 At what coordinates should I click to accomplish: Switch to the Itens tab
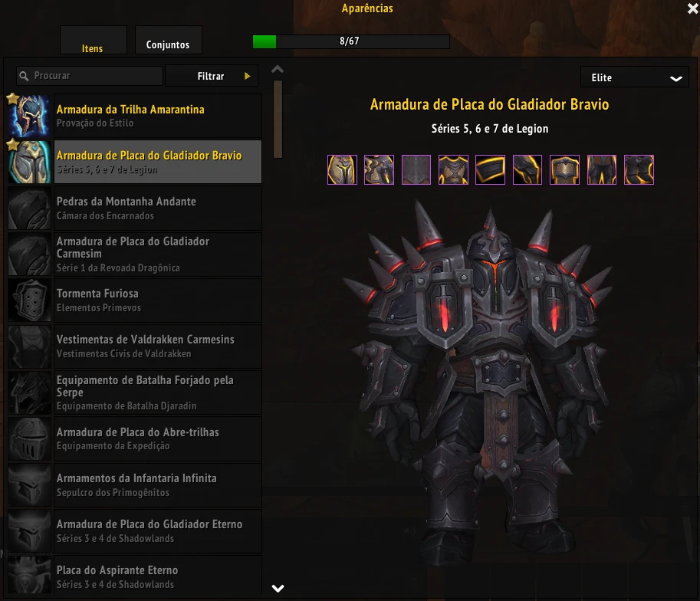(93, 41)
